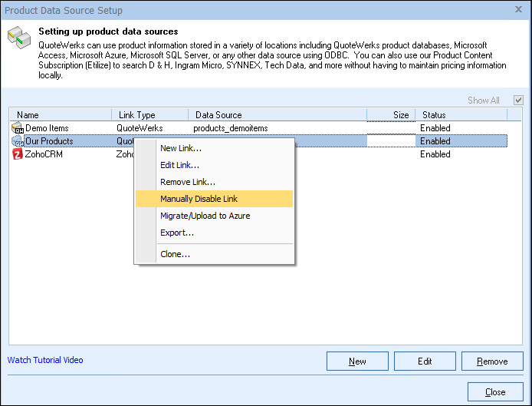Choose Export from the context menu

click(177, 233)
